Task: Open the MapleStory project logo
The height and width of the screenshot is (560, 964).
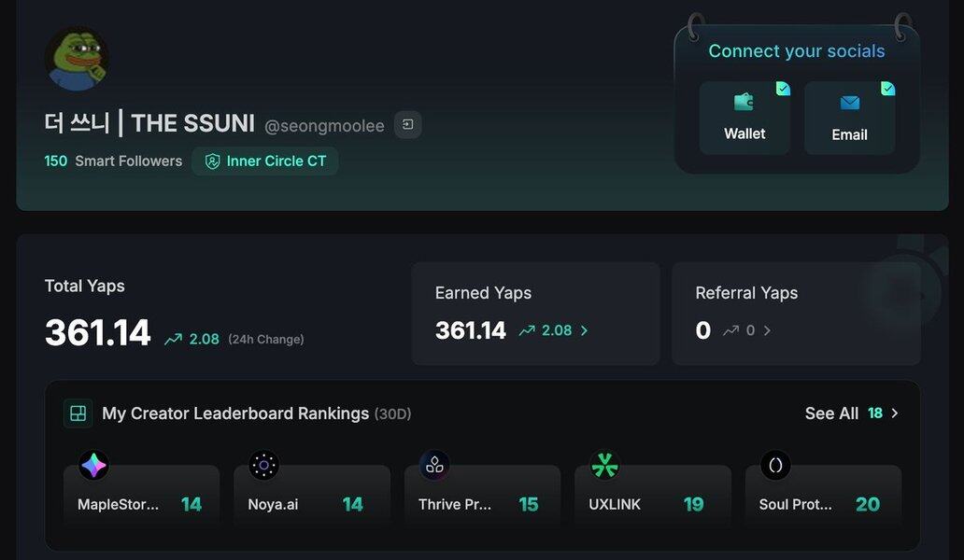Action: pos(93,465)
